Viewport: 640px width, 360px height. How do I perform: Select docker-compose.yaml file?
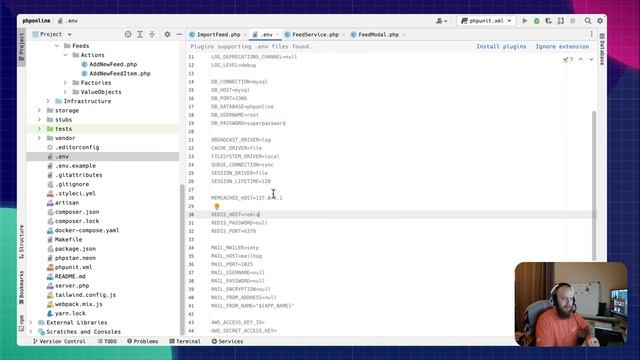coord(87,230)
